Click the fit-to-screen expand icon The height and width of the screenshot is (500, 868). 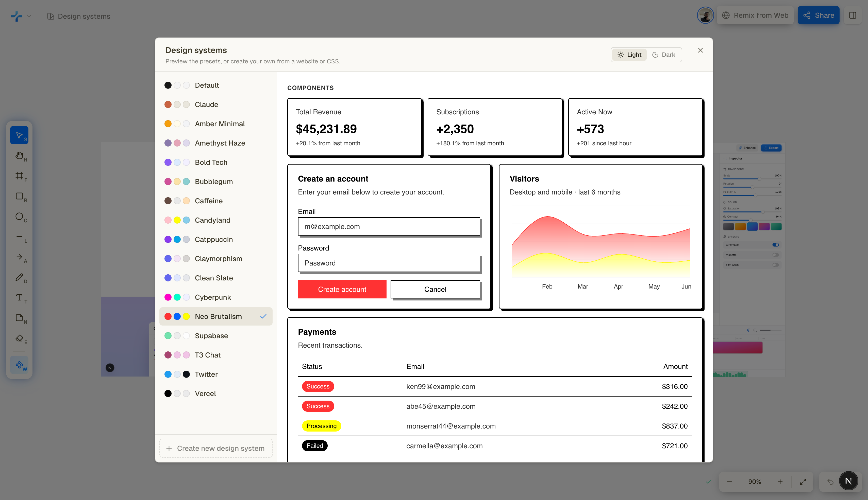pos(803,481)
